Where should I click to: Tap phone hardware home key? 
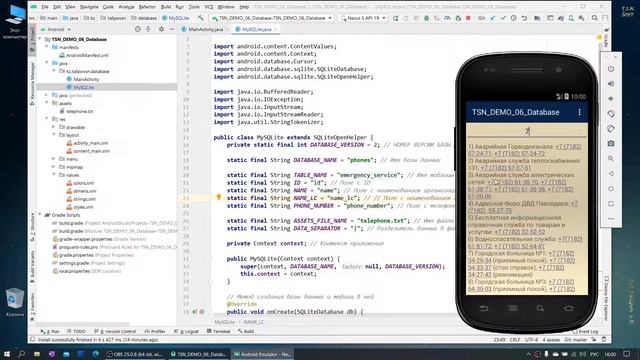(569, 308)
